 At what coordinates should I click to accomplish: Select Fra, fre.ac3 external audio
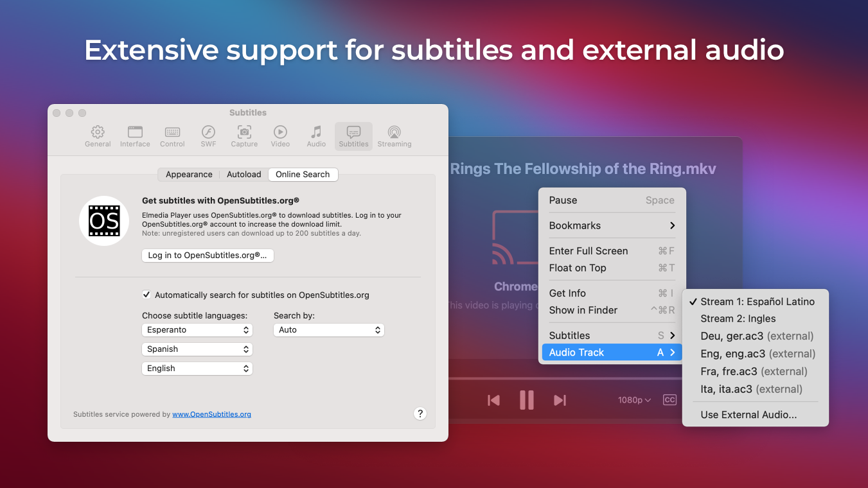pos(756,371)
